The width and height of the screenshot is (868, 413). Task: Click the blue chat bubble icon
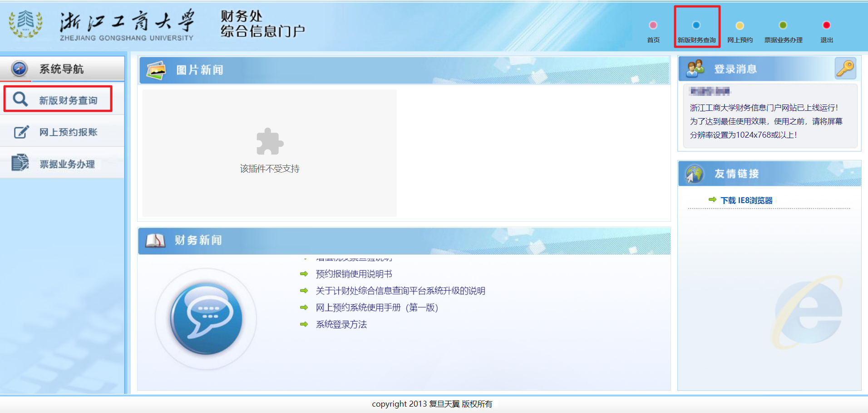coord(207,318)
